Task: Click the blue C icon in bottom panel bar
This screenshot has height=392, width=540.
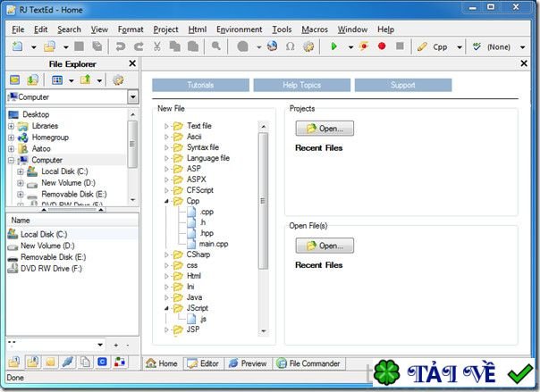Action: click(x=102, y=362)
